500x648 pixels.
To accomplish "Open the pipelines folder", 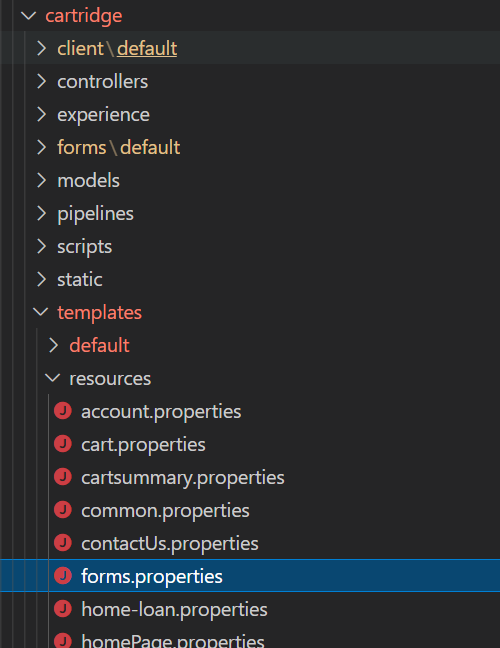I will tap(95, 214).
